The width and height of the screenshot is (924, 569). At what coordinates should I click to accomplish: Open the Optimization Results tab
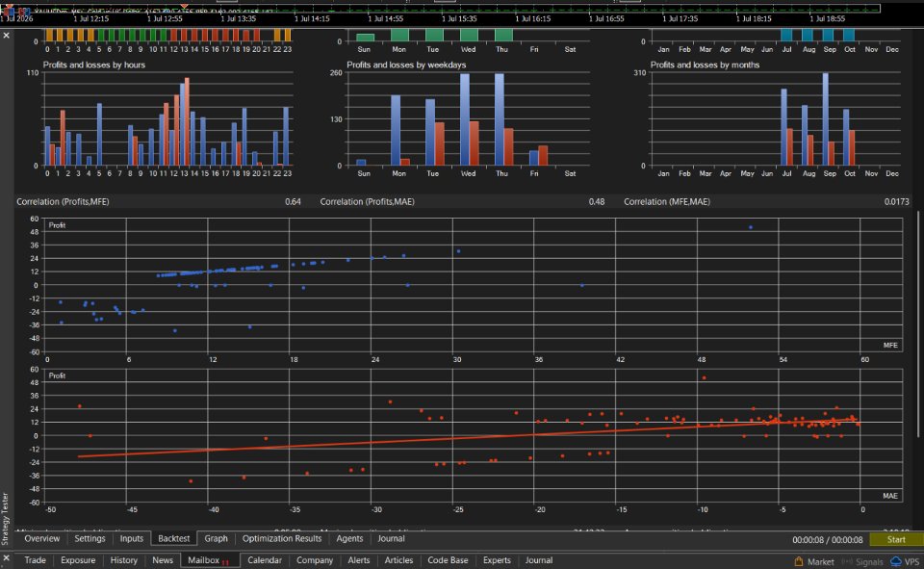click(282, 538)
